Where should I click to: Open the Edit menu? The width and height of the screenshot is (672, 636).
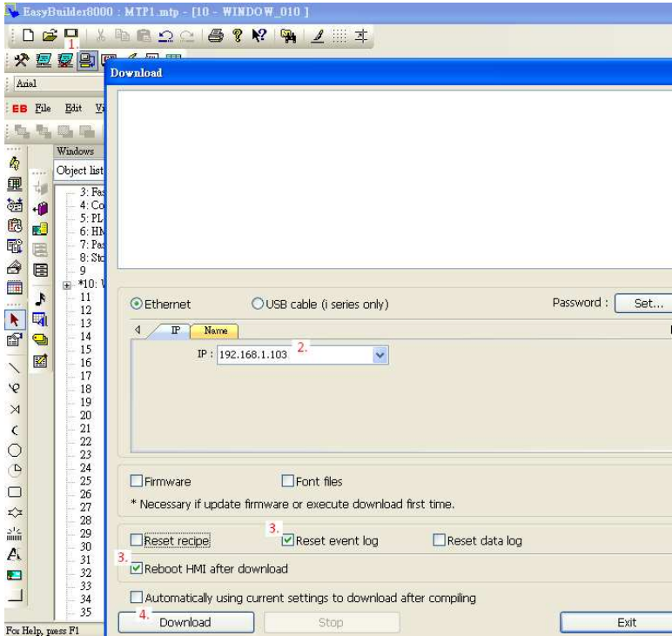(x=73, y=108)
